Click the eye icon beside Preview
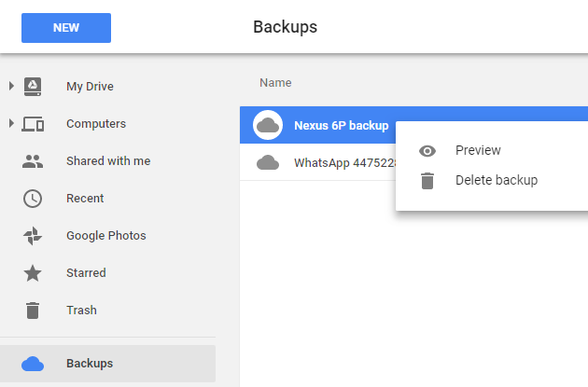 point(427,151)
